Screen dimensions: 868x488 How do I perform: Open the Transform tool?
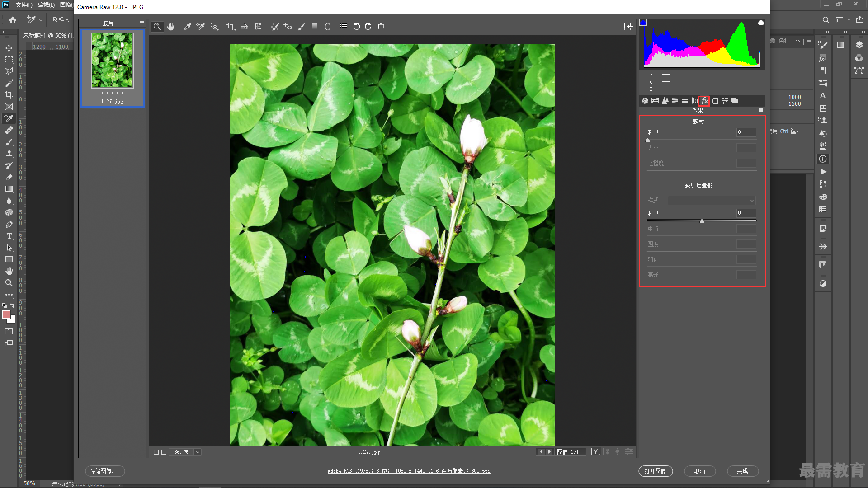tap(258, 27)
